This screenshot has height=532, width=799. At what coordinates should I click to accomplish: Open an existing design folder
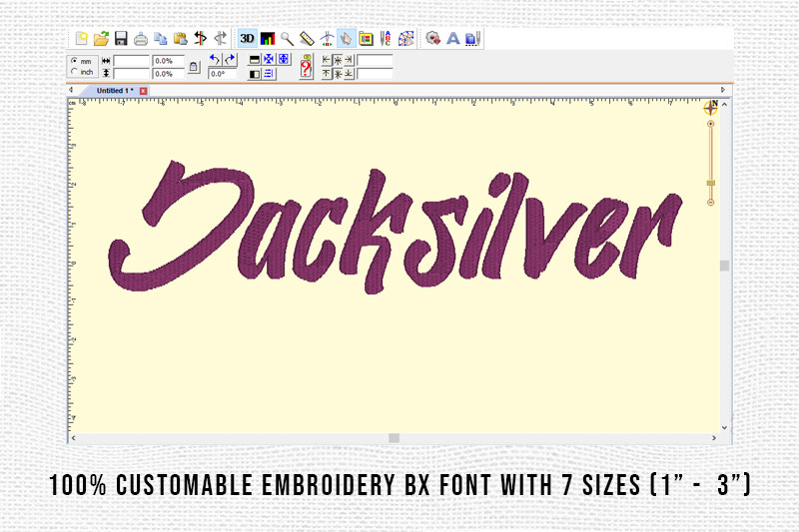(x=102, y=39)
